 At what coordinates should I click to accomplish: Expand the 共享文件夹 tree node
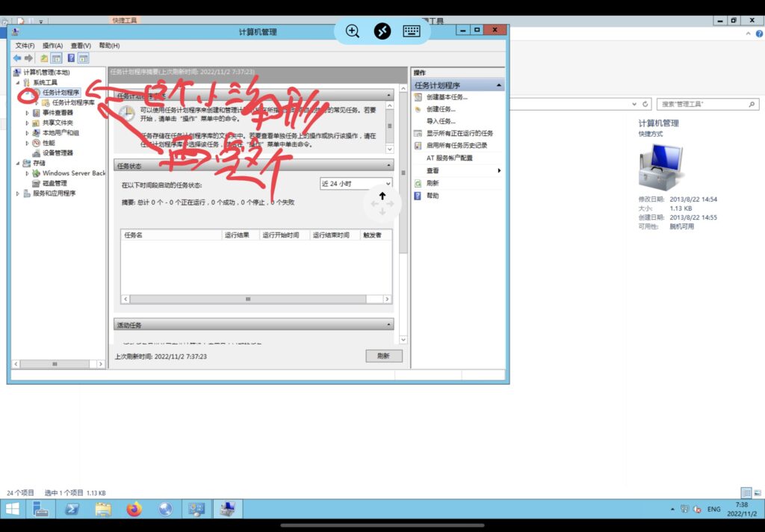click(x=28, y=123)
